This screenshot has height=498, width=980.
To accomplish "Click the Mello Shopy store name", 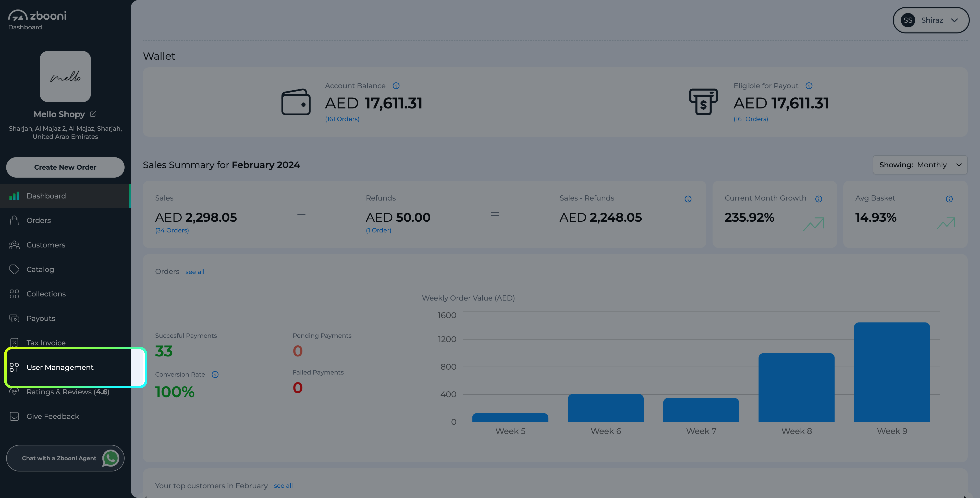I will click(x=59, y=114).
